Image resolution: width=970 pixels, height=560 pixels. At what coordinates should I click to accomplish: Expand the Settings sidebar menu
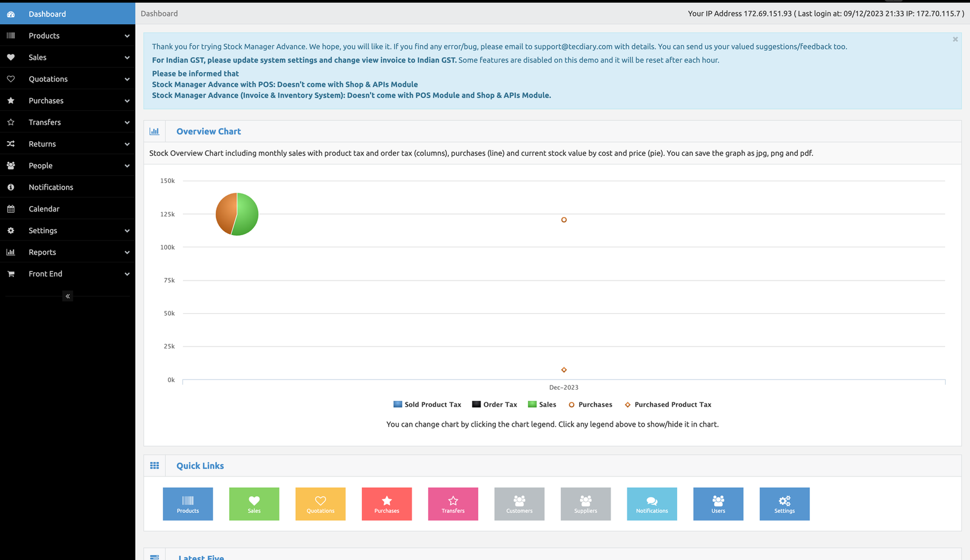tap(42, 230)
